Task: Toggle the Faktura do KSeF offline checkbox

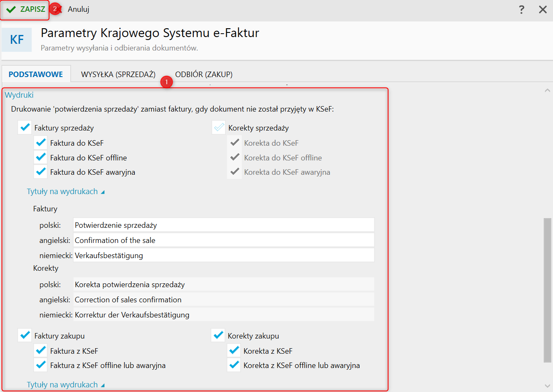Action: pyautogui.click(x=41, y=157)
